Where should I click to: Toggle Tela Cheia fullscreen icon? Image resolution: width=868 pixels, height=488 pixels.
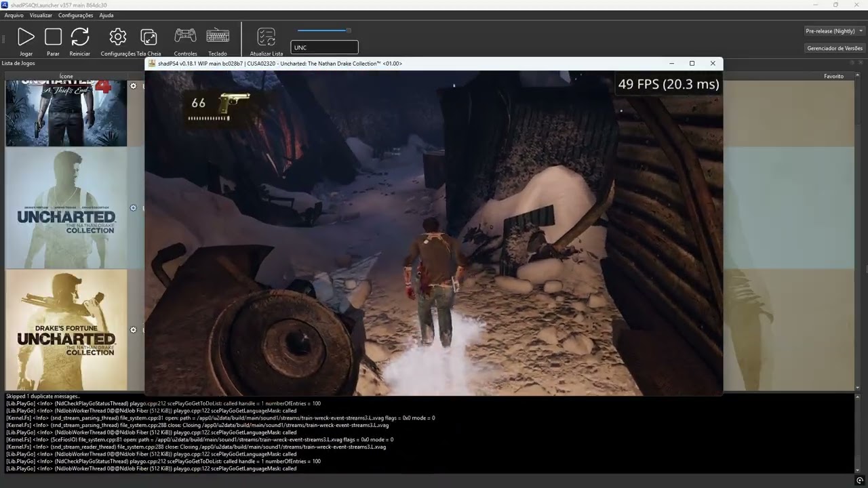(149, 37)
